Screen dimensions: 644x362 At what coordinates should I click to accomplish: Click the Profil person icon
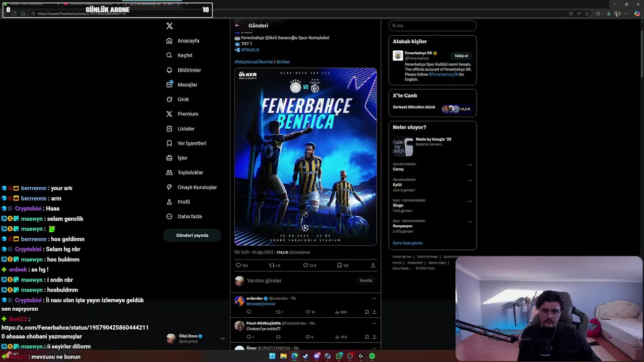tap(170, 202)
